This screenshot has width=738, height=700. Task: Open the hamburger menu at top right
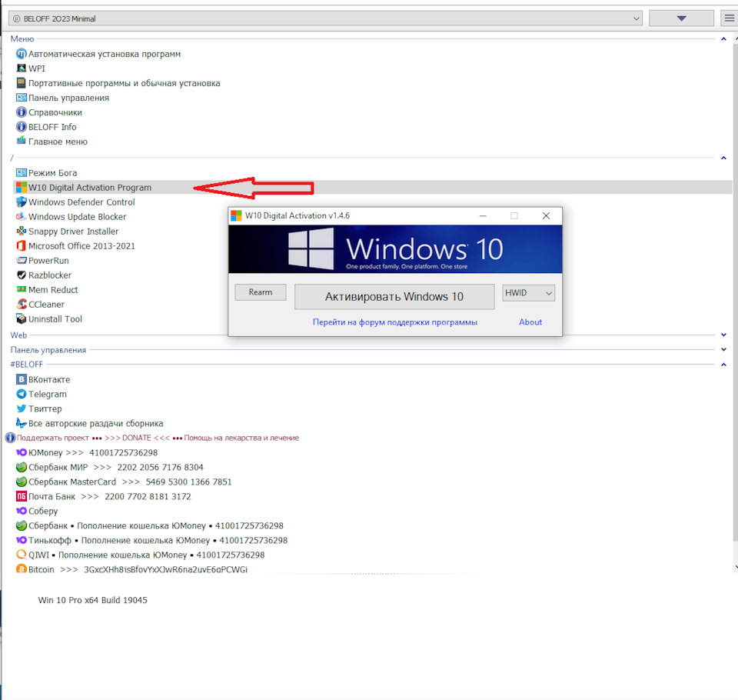click(x=729, y=18)
